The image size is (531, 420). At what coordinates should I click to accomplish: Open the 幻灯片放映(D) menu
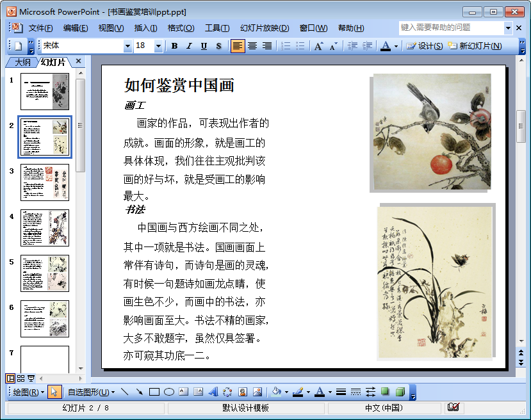coord(265,28)
